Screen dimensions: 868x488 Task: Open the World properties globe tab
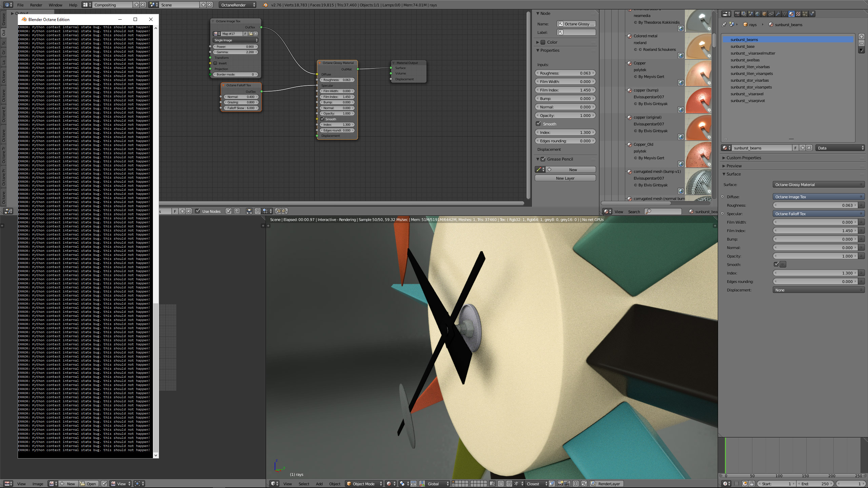[757, 14]
